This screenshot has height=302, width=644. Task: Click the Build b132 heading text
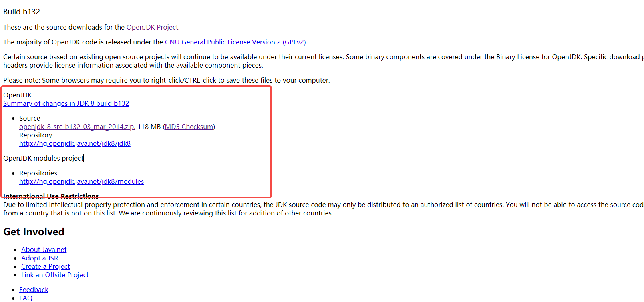coord(22,12)
